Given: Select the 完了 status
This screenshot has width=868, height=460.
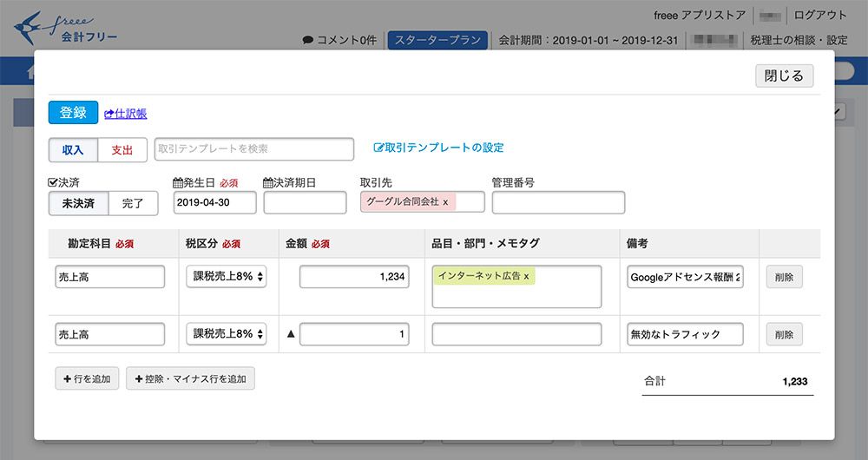Looking at the screenshot, I should pyautogui.click(x=133, y=204).
